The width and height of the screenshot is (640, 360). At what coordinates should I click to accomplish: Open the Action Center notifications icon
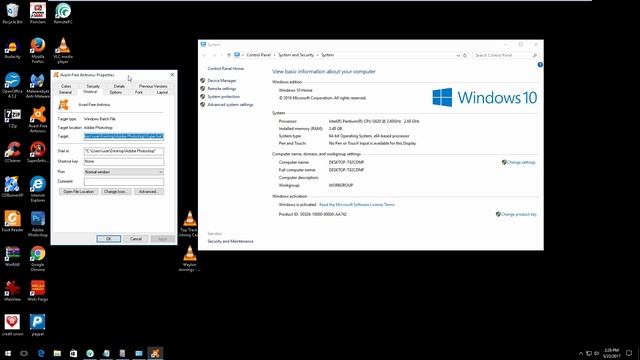click(629, 353)
